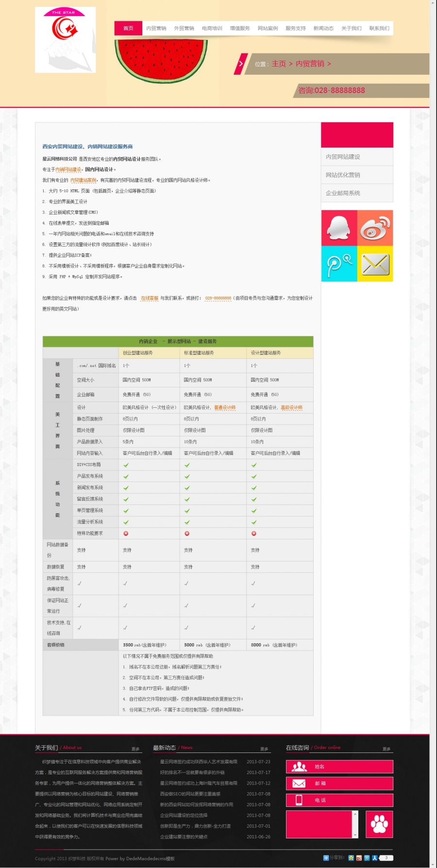Open 增值服务 navigation menu item
The height and width of the screenshot is (868, 437).
(240, 28)
